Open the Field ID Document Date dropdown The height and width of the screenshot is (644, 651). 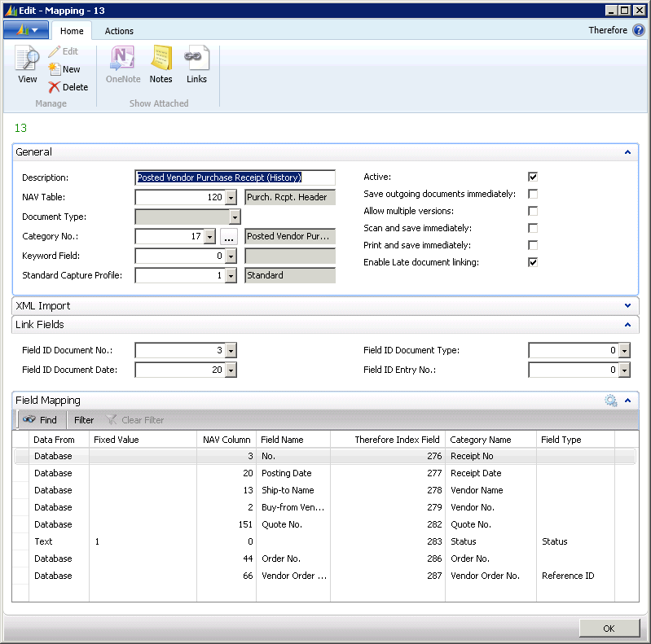(231, 370)
